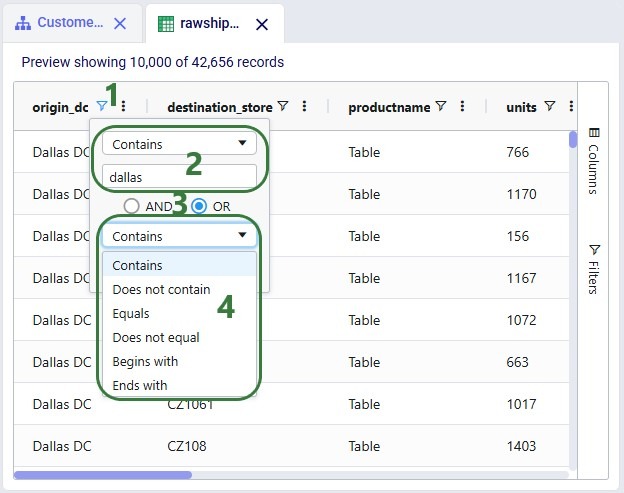Open the Columns side panel
Viewport: 624px width, 493px height.
[594, 161]
